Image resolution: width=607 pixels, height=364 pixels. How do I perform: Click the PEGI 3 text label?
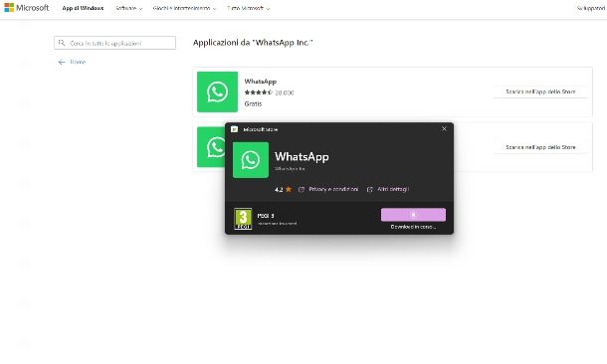point(266,216)
